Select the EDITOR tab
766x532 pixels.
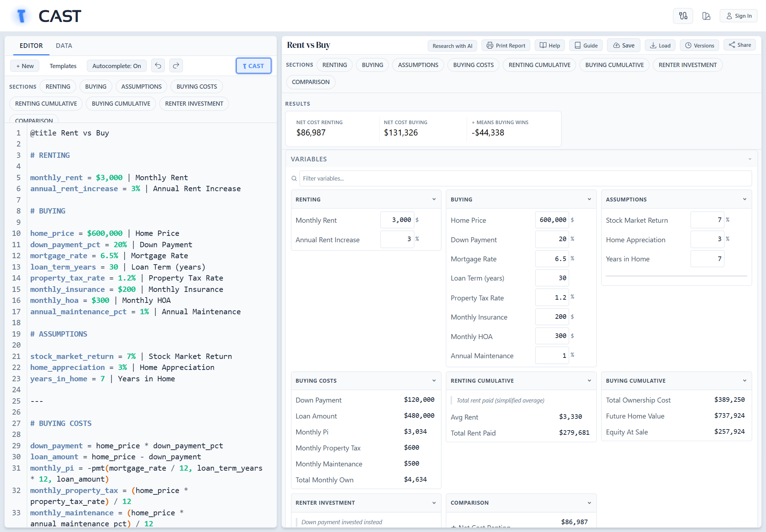point(31,46)
